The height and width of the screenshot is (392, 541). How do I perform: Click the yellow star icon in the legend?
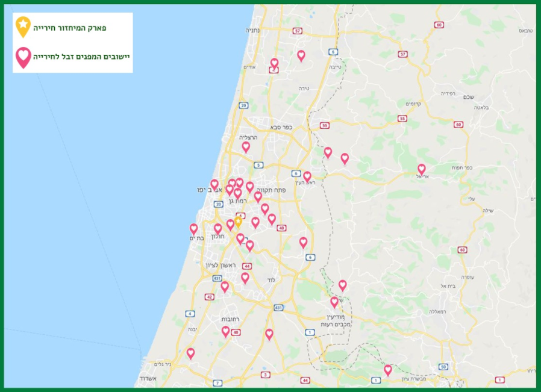pos(23,26)
